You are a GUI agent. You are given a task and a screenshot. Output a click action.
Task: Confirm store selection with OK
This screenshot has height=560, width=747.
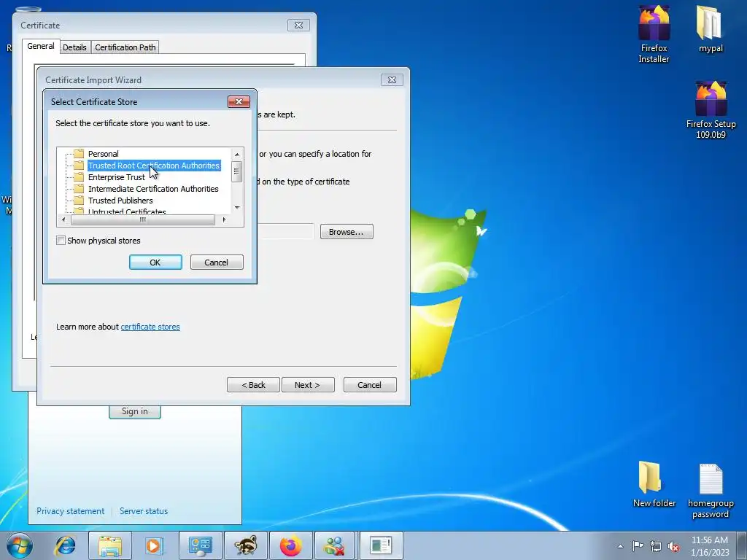(155, 262)
